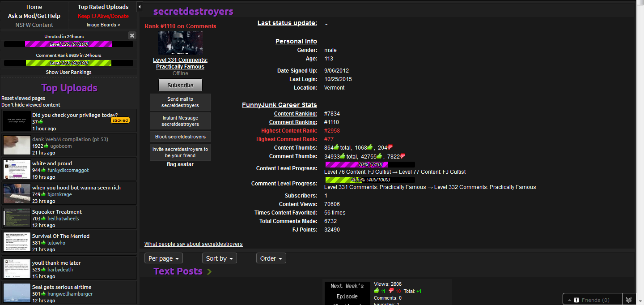This screenshot has width=644, height=305.
Task: Click the thumbs-up icon on the Text Posts entry
Action: 377,291
